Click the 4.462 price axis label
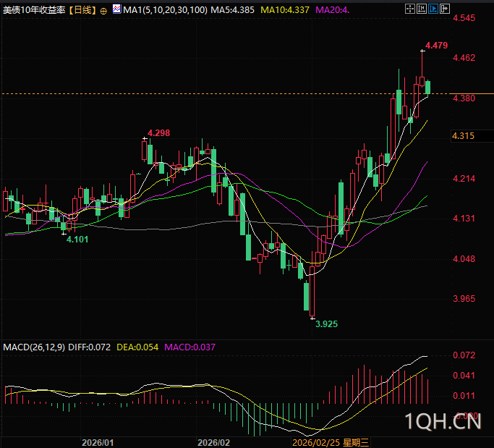This screenshot has height=448, width=494. [x=464, y=58]
